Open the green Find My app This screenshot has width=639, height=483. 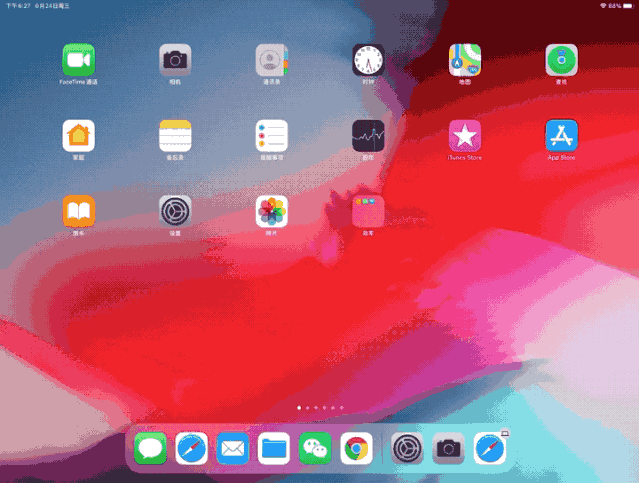click(562, 60)
